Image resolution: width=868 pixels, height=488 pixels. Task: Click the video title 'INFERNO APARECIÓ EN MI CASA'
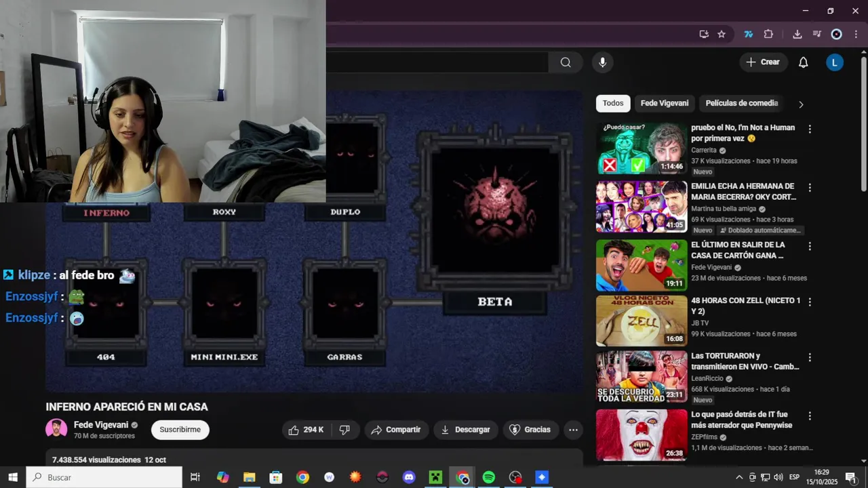tap(127, 407)
